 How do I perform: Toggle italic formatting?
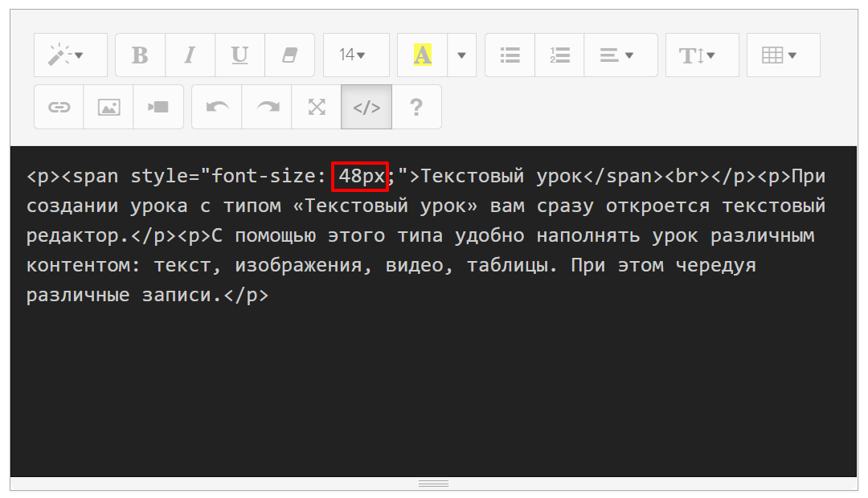click(x=190, y=55)
